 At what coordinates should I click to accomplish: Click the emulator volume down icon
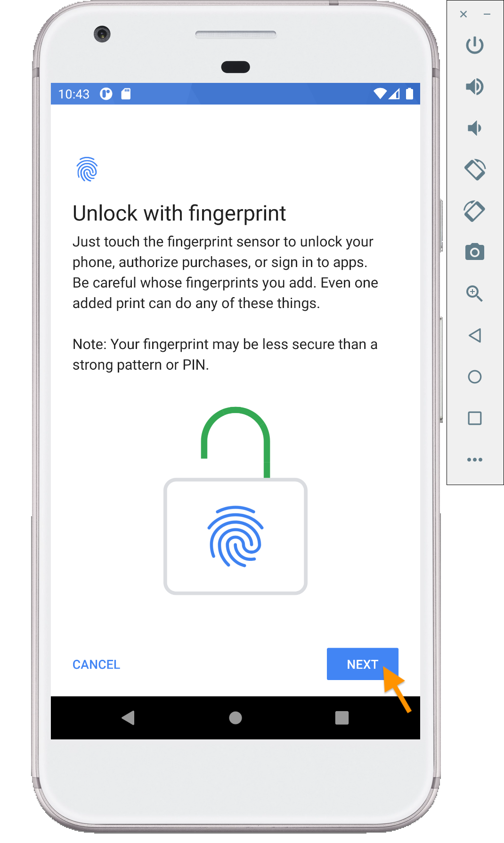point(474,128)
